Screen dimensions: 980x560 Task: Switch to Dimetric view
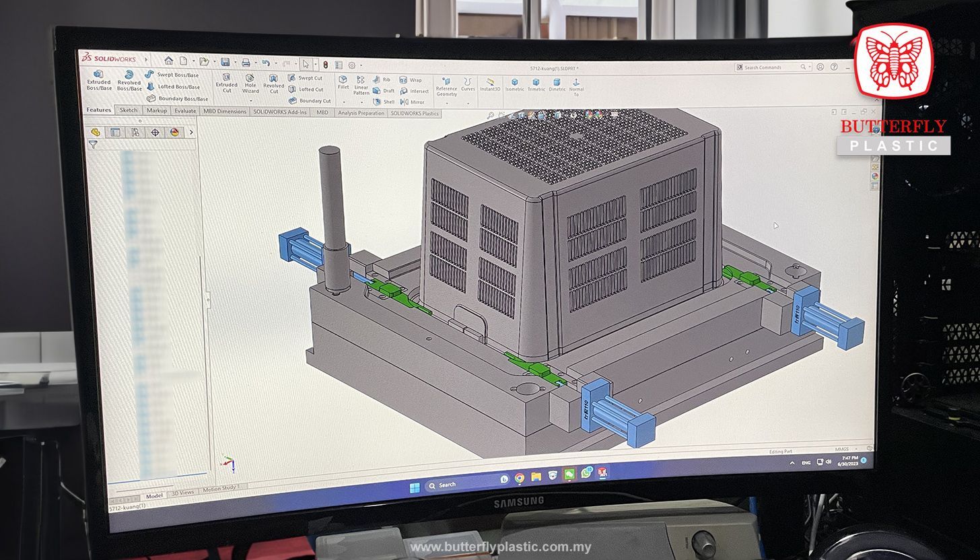click(557, 85)
